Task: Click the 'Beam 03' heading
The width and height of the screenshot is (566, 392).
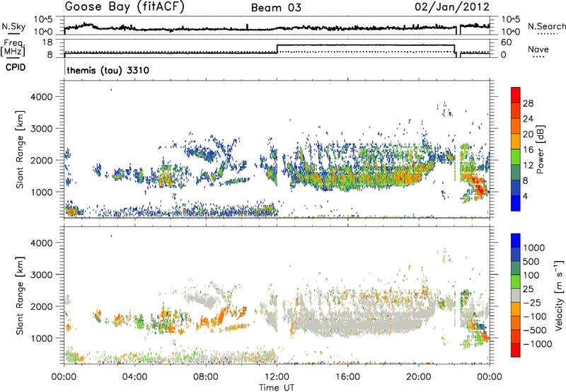Action: pos(276,8)
